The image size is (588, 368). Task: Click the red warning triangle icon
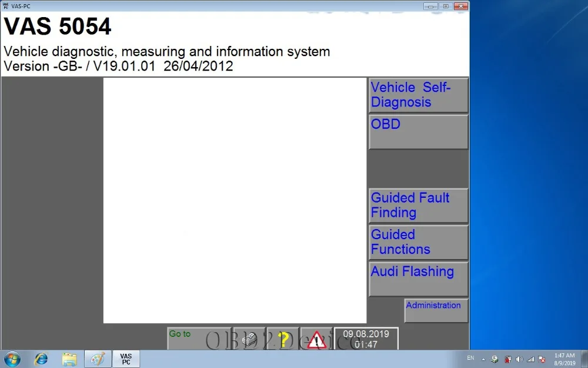coord(316,339)
